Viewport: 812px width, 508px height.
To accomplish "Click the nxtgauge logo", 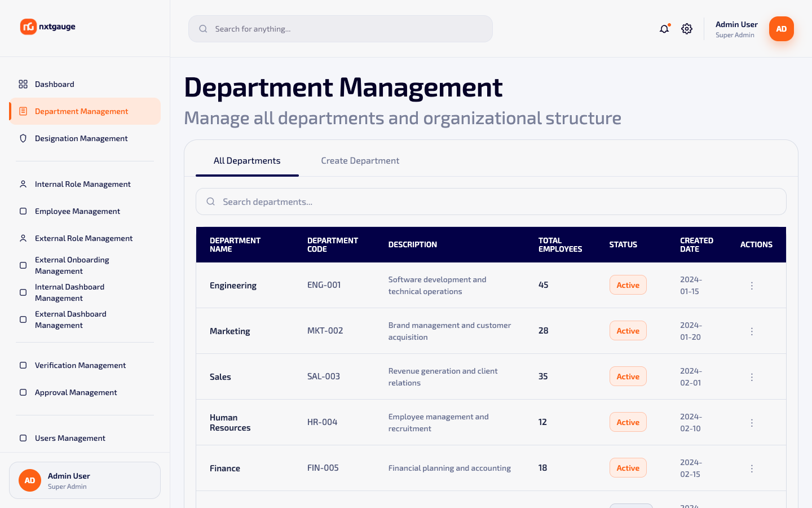I will [x=48, y=27].
